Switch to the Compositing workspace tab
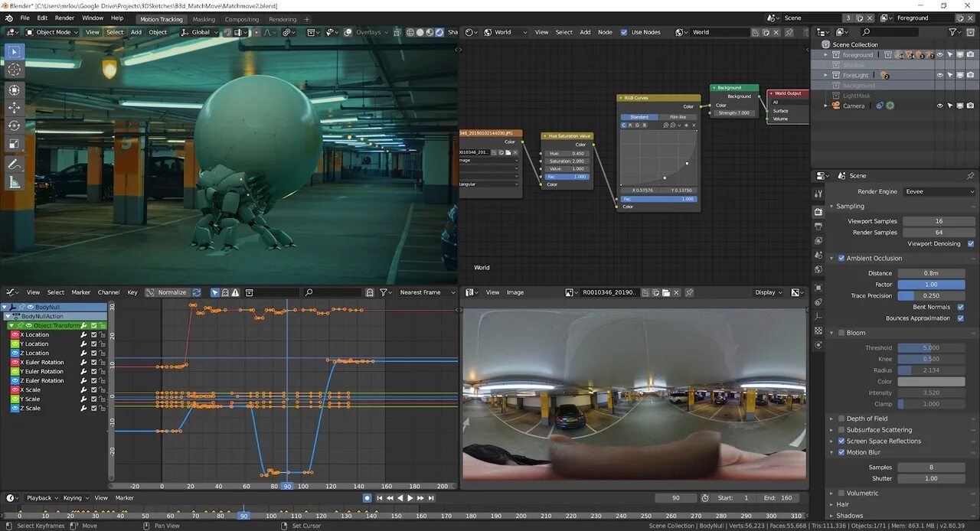 tap(241, 19)
